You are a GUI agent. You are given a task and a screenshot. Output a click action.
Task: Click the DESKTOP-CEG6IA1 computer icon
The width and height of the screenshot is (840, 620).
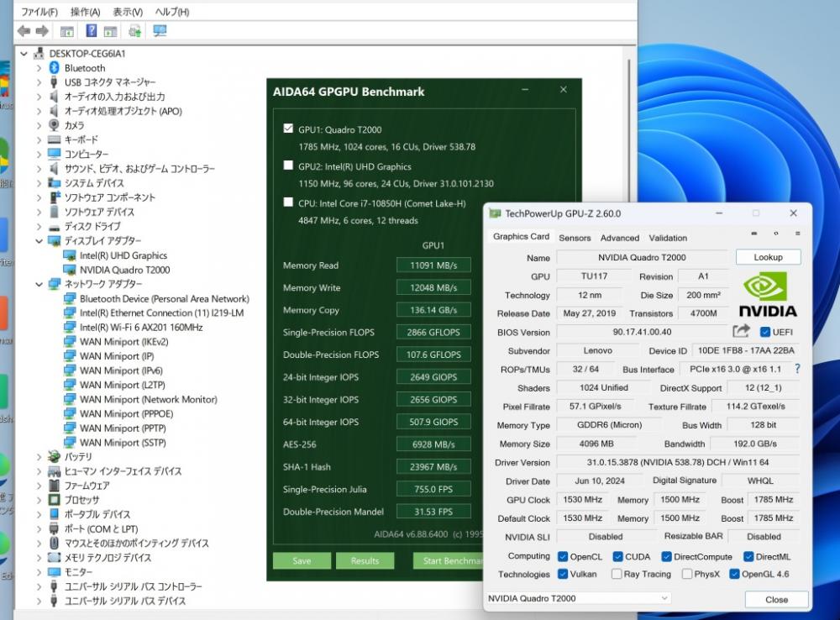click(x=39, y=53)
